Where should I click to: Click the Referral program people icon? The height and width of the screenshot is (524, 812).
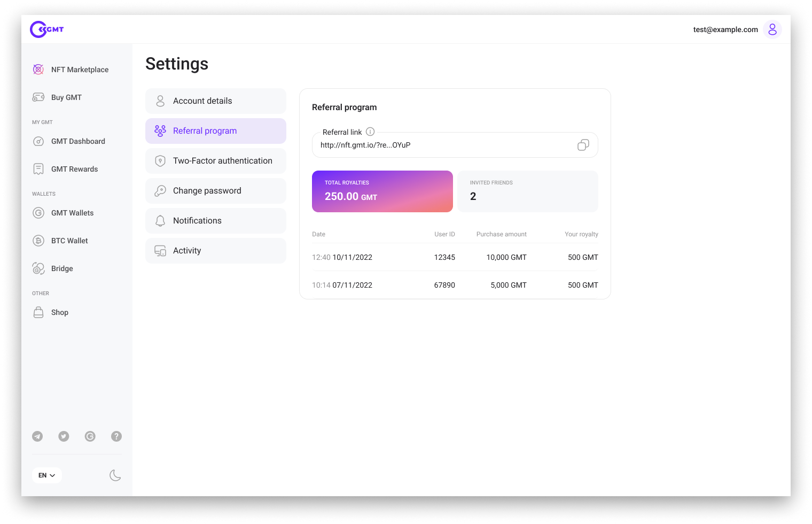[x=160, y=131]
